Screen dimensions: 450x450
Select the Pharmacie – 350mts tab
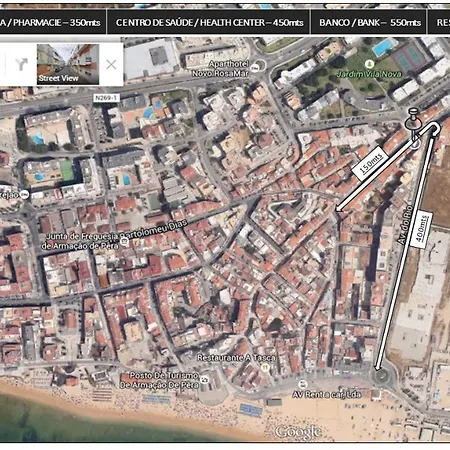pos(53,22)
